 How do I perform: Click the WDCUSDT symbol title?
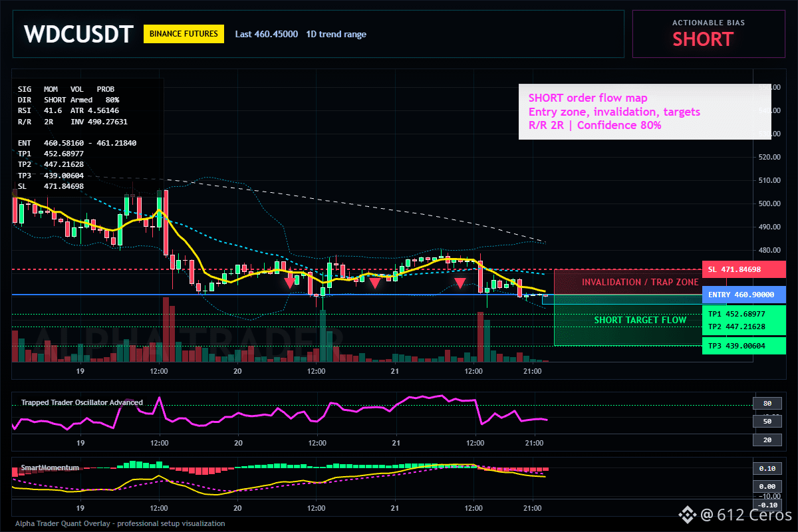coord(78,34)
